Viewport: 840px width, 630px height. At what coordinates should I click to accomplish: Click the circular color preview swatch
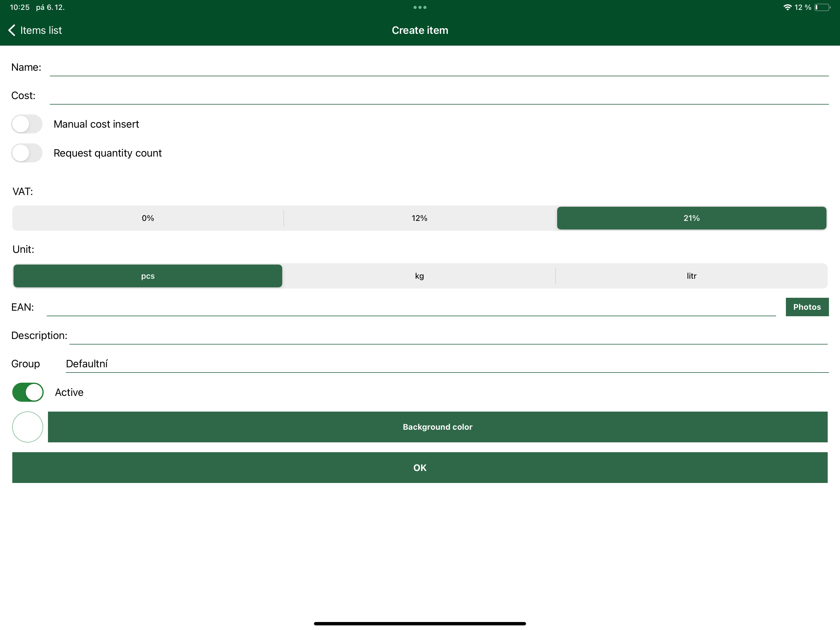[27, 427]
